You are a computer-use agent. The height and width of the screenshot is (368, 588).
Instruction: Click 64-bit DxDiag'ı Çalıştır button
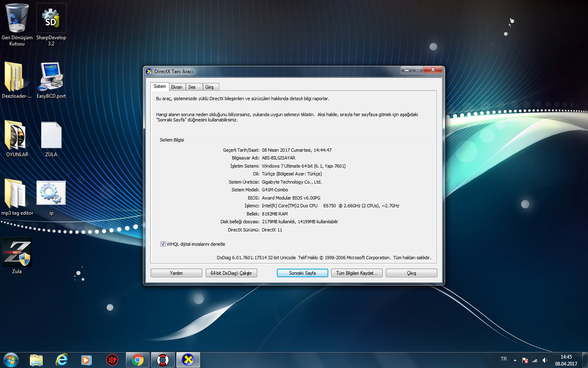tap(232, 273)
